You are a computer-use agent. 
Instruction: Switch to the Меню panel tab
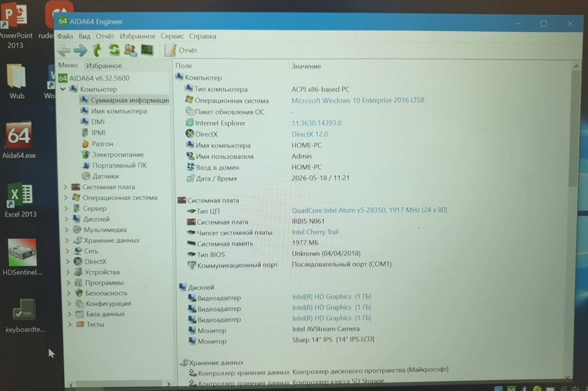(x=68, y=65)
